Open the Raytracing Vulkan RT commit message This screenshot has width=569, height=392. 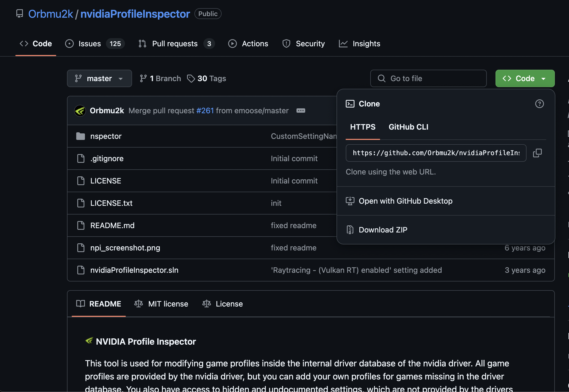click(356, 270)
